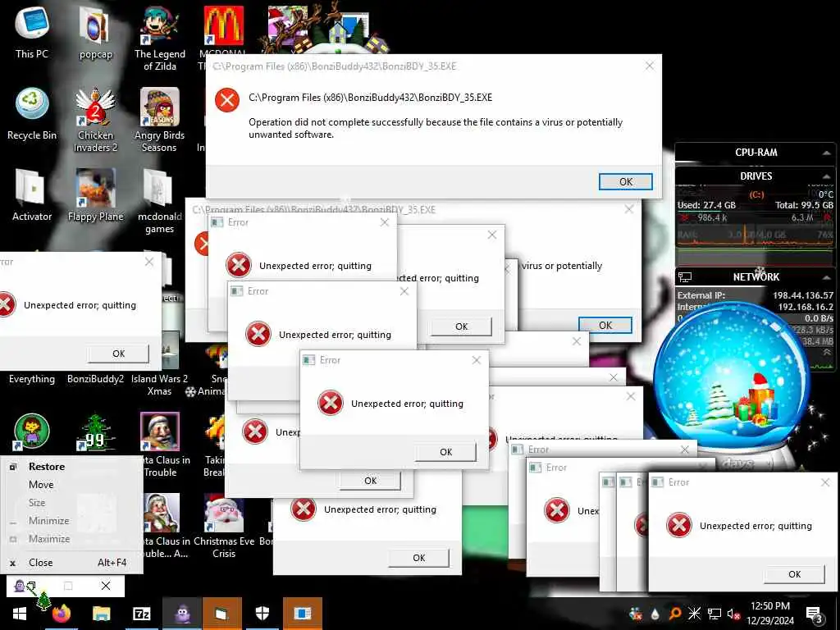The height and width of the screenshot is (630, 840).
Task: Collapse the DRIVES widget section
Action: tap(826, 176)
